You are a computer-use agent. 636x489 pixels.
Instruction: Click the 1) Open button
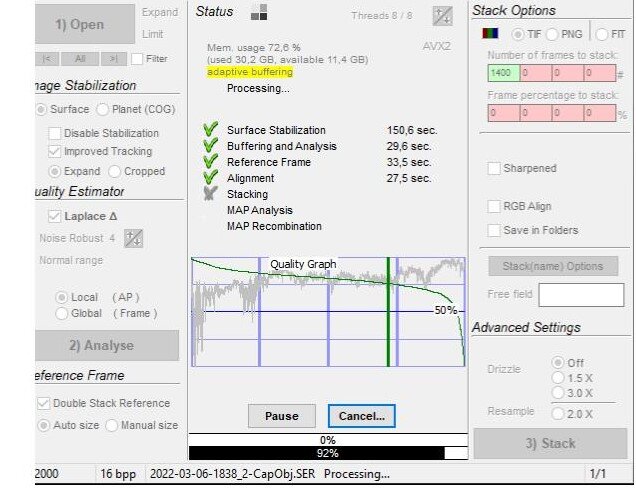point(85,24)
